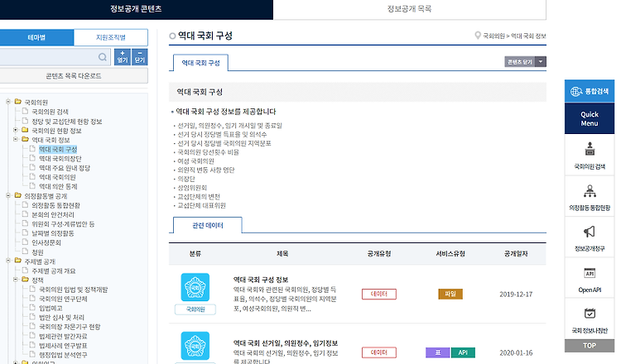Click the 열기 plus expand-all button
Image resolution: width=621 pixels, height=364 pixels.
tap(123, 57)
